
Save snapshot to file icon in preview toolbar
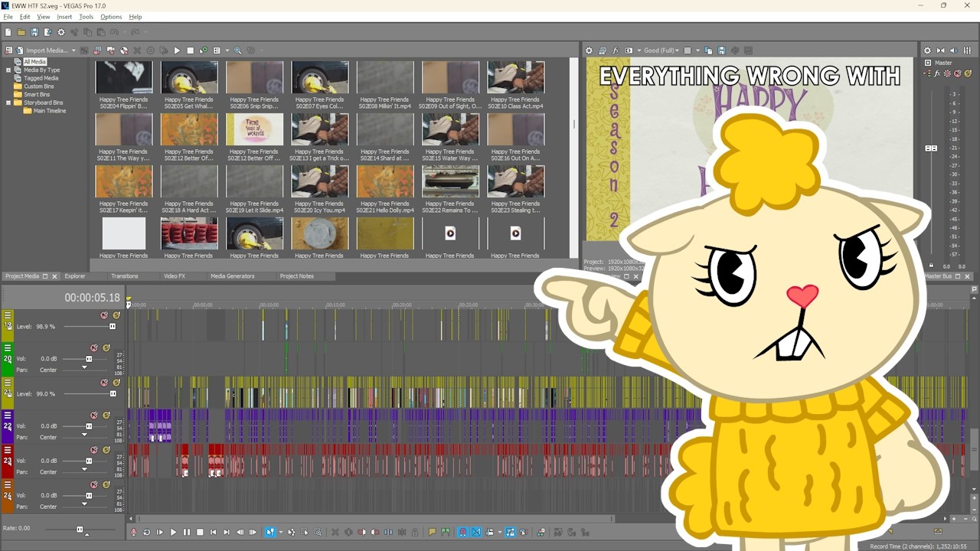721,51
